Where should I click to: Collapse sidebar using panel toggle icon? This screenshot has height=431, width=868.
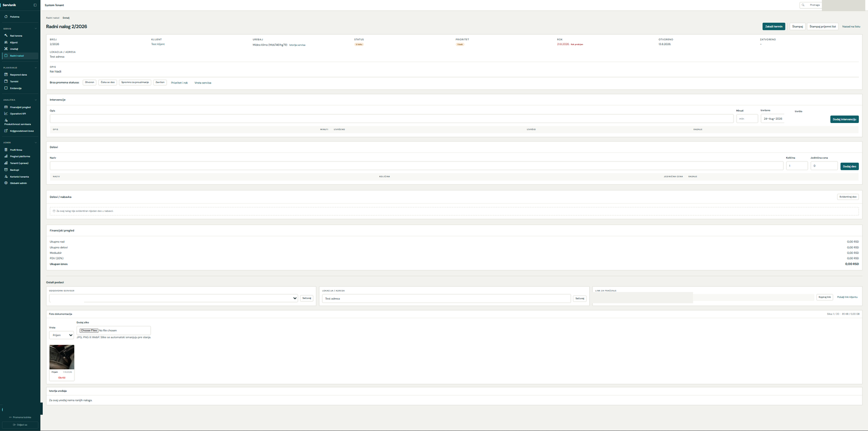(35, 5)
